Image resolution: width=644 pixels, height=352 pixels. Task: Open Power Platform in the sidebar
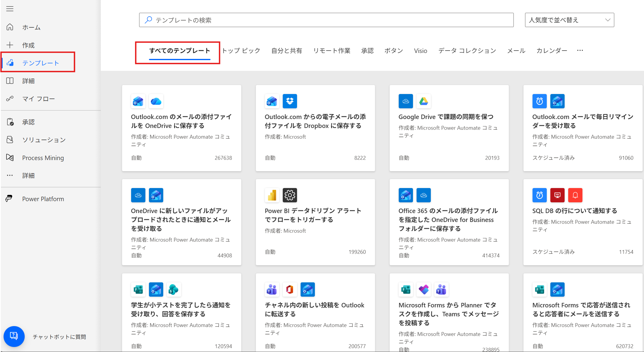43,199
